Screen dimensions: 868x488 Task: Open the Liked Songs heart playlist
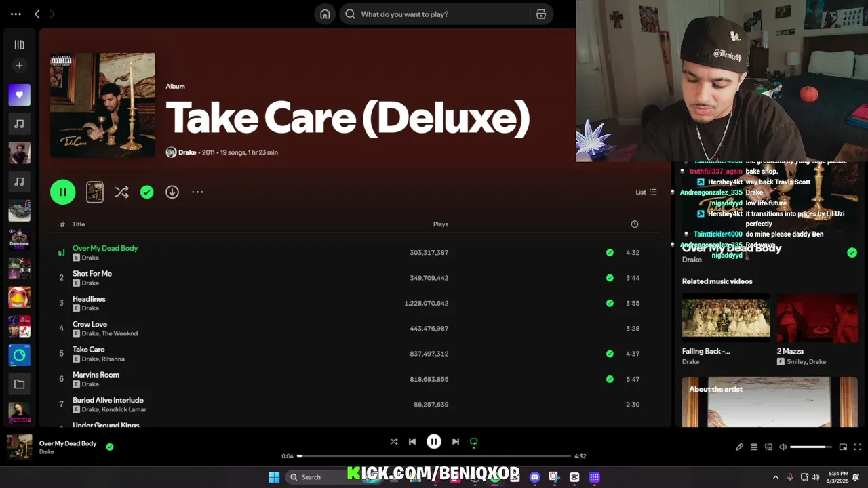tap(19, 95)
